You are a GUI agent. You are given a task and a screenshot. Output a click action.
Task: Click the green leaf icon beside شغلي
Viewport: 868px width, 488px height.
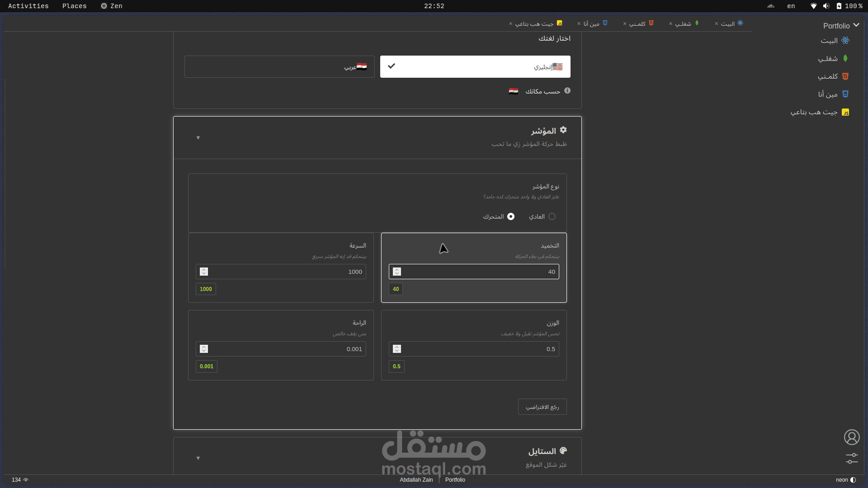pyautogui.click(x=845, y=59)
